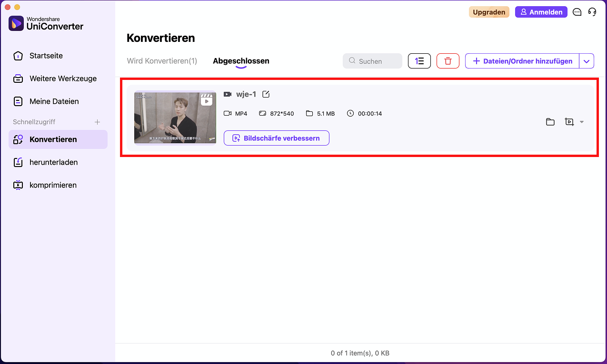Go to Meine Dateien
This screenshot has height=364, width=607.
[58, 101]
